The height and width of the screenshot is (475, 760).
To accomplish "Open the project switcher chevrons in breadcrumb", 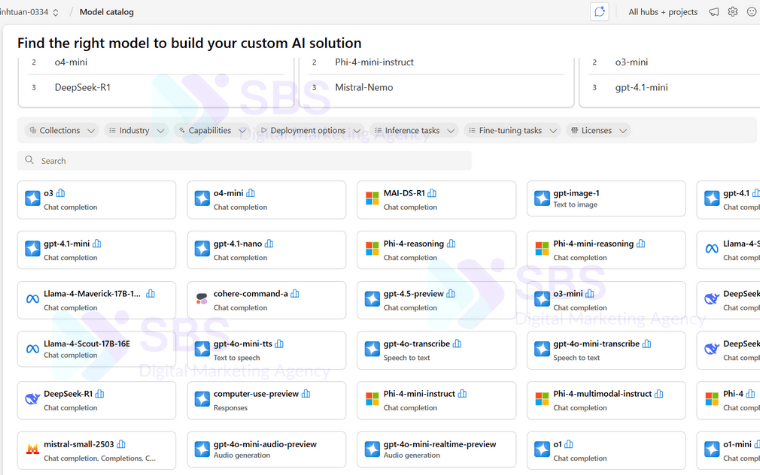I will [56, 12].
